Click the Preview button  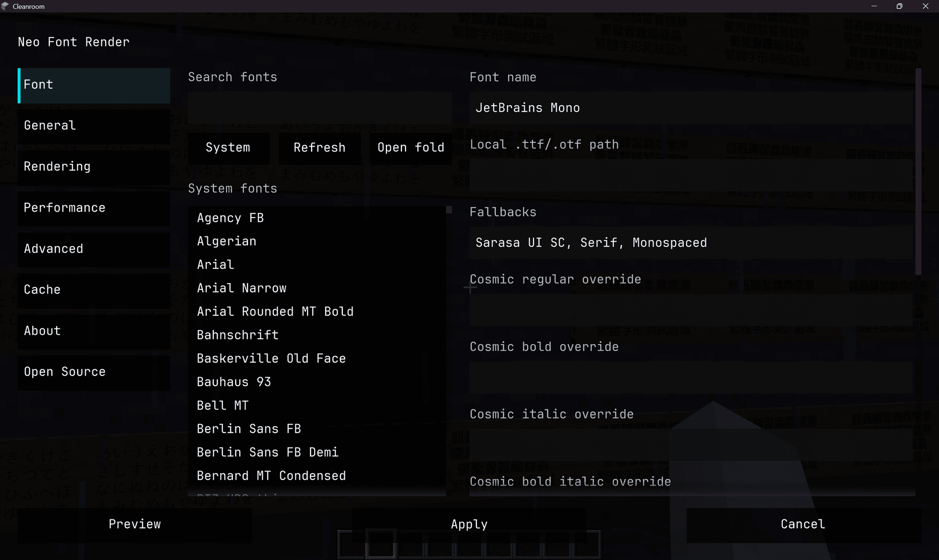click(x=135, y=525)
